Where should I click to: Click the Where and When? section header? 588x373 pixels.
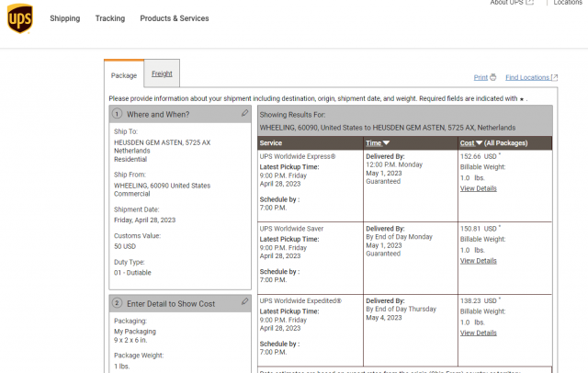[x=180, y=114]
